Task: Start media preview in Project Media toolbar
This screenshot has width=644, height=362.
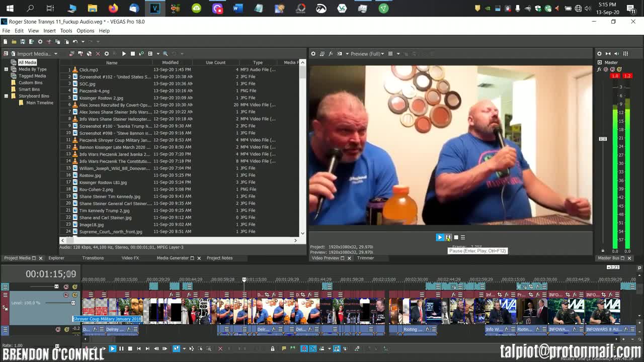Action: pyautogui.click(x=124, y=54)
